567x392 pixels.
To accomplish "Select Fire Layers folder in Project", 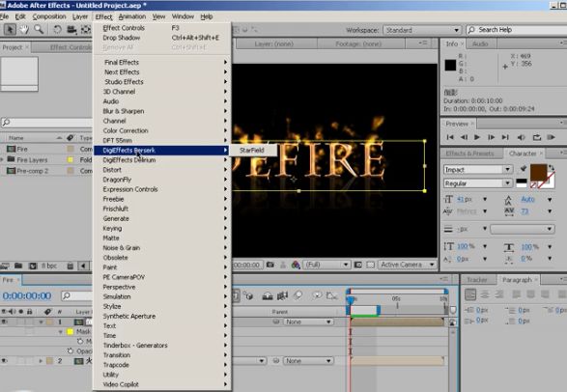I will coord(32,159).
